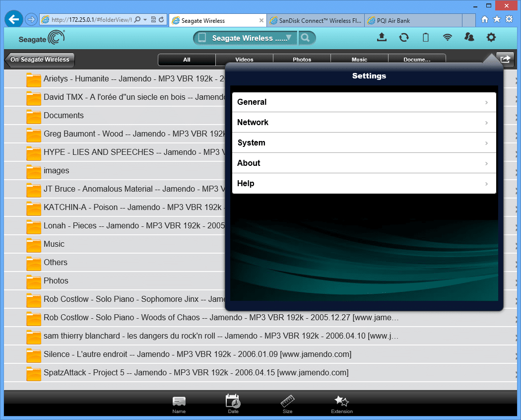Sort files by Name
The height and width of the screenshot is (420, 521).
click(179, 405)
